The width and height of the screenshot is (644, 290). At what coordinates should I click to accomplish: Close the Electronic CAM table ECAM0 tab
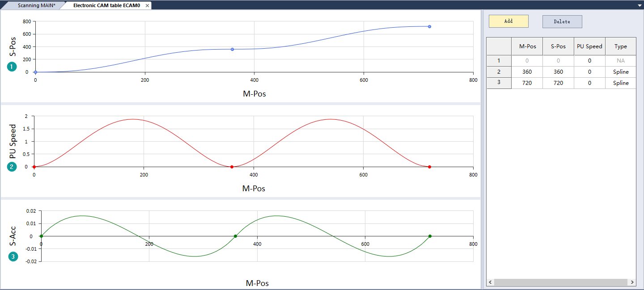(148, 6)
